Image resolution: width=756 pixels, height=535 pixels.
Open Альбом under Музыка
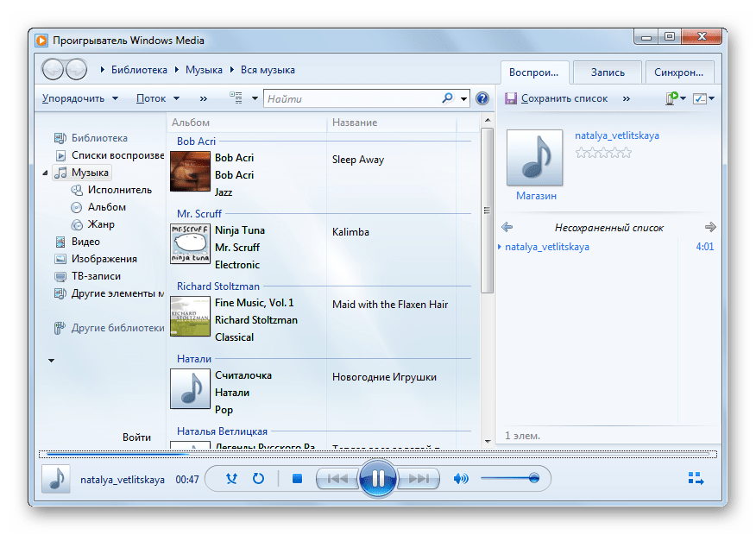[98, 207]
